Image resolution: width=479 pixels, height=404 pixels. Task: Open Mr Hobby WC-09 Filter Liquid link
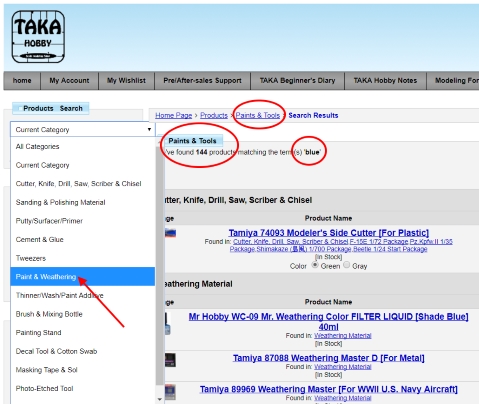click(329, 321)
